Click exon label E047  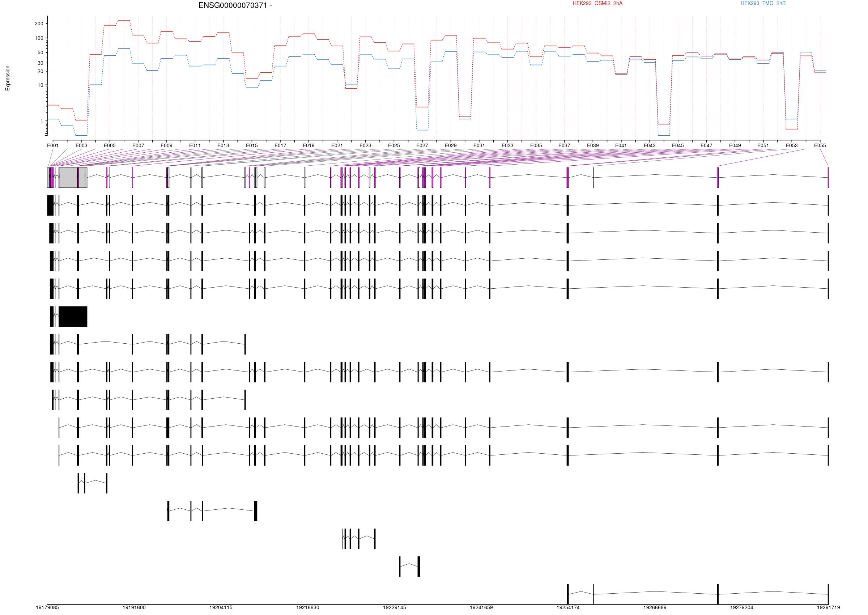pyautogui.click(x=706, y=145)
